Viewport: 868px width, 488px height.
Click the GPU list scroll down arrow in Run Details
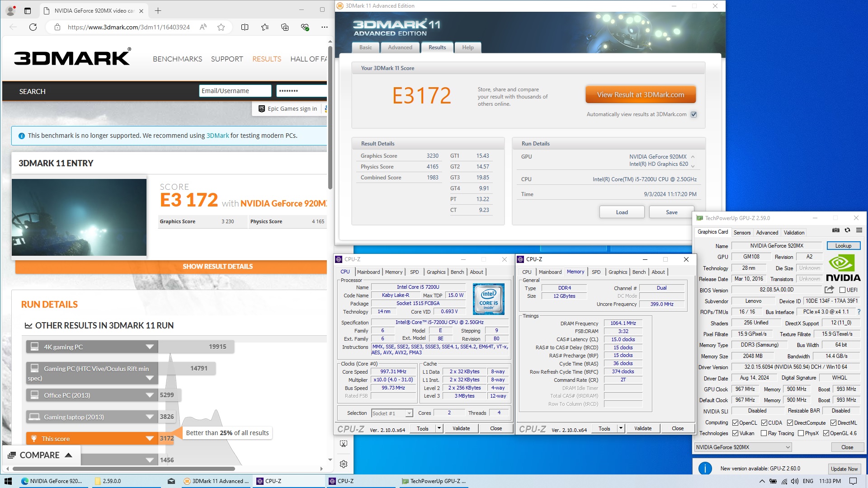[x=693, y=166]
